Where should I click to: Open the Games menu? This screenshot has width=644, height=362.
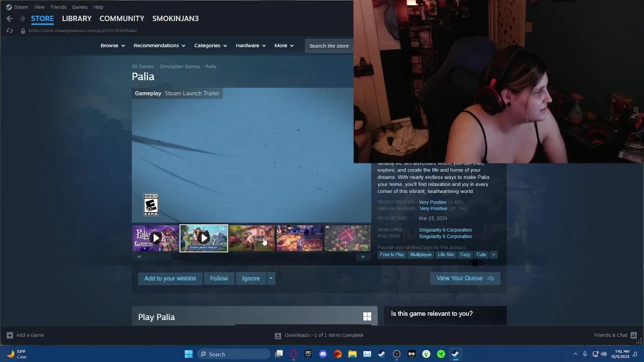click(x=79, y=7)
